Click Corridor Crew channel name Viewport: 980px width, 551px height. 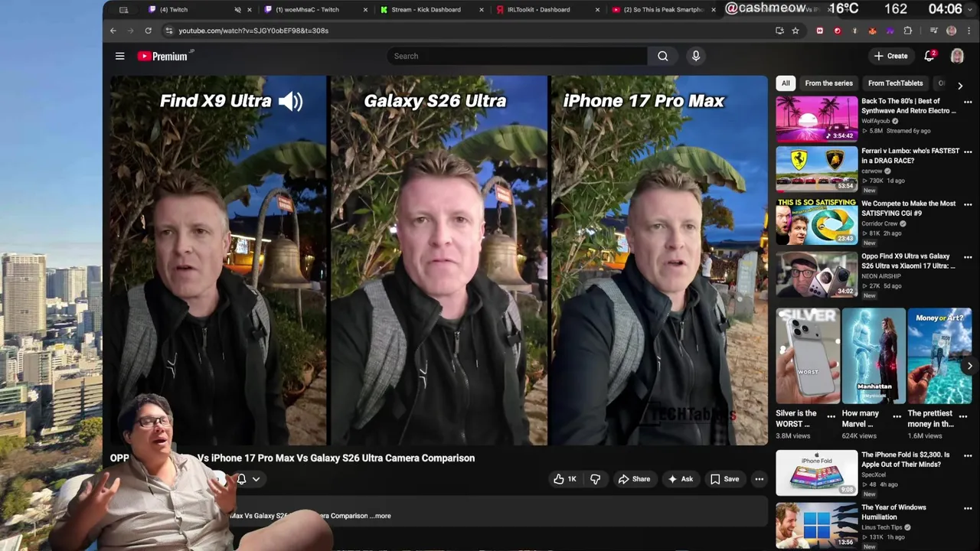880,223
